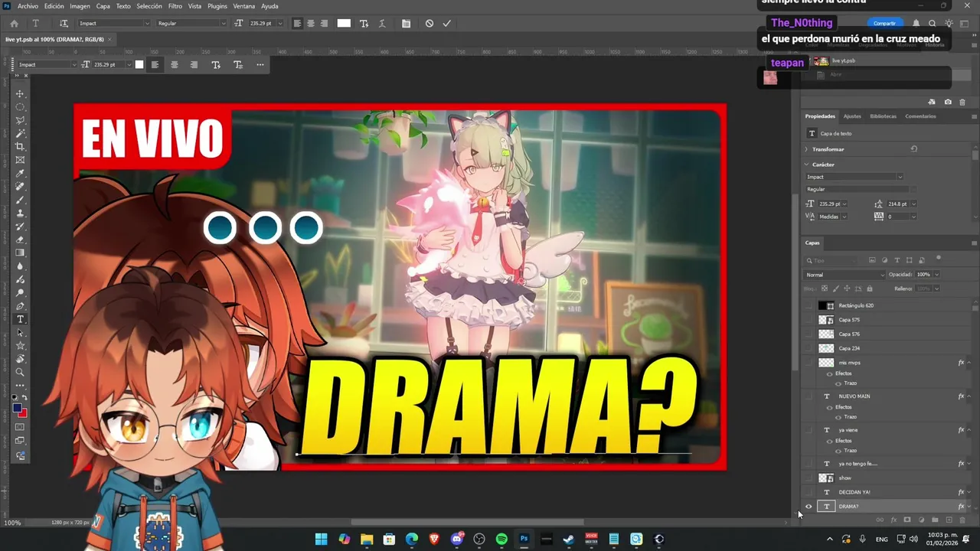Screen dimensions: 980x551
Task: Select the Gradient tool
Action: [x=20, y=253]
